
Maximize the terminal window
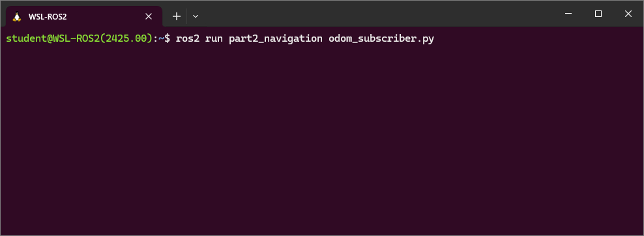pos(598,14)
